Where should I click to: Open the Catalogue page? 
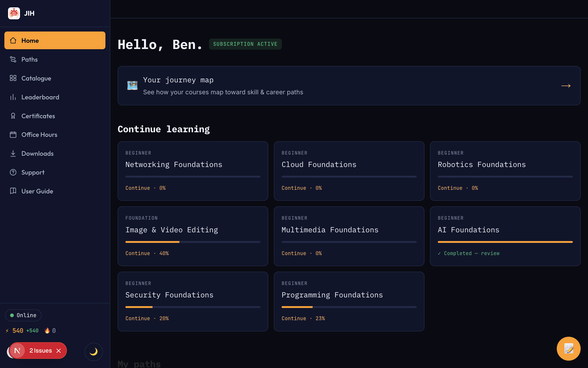click(55, 78)
